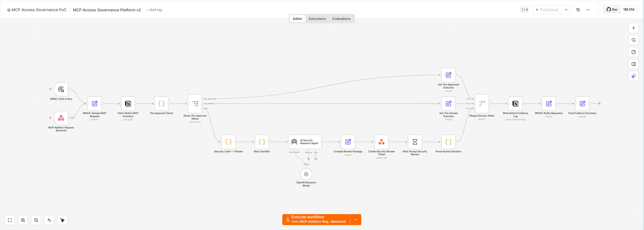Select the Set: Pre-Denied Outcome node
644x230 pixels.
448,104
